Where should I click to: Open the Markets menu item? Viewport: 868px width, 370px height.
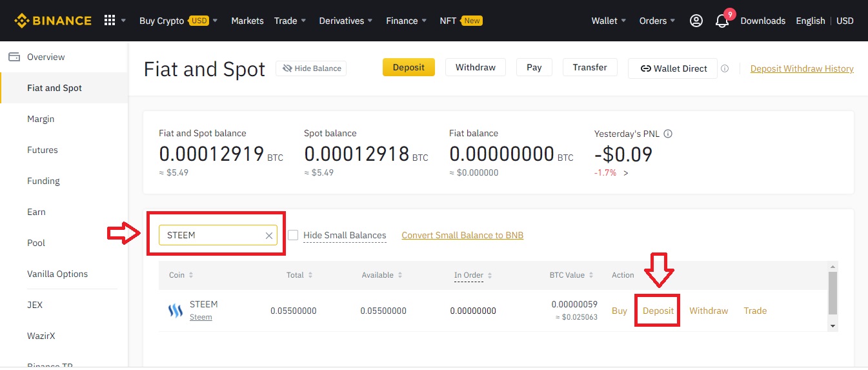(x=247, y=21)
